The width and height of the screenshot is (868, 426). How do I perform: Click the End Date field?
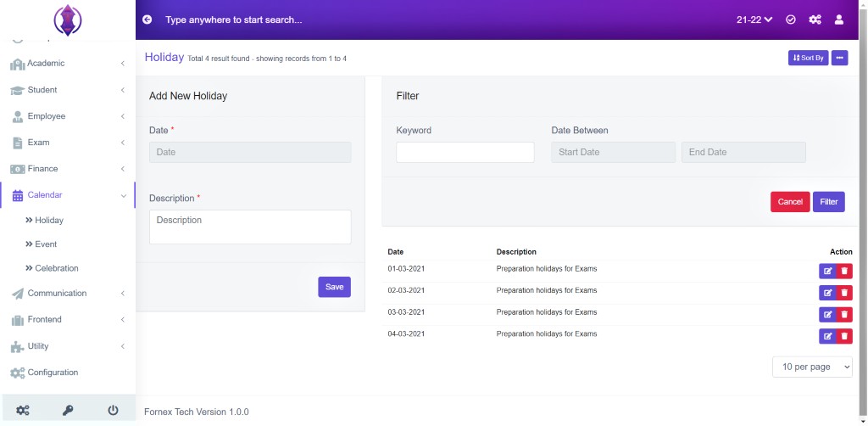[743, 153]
